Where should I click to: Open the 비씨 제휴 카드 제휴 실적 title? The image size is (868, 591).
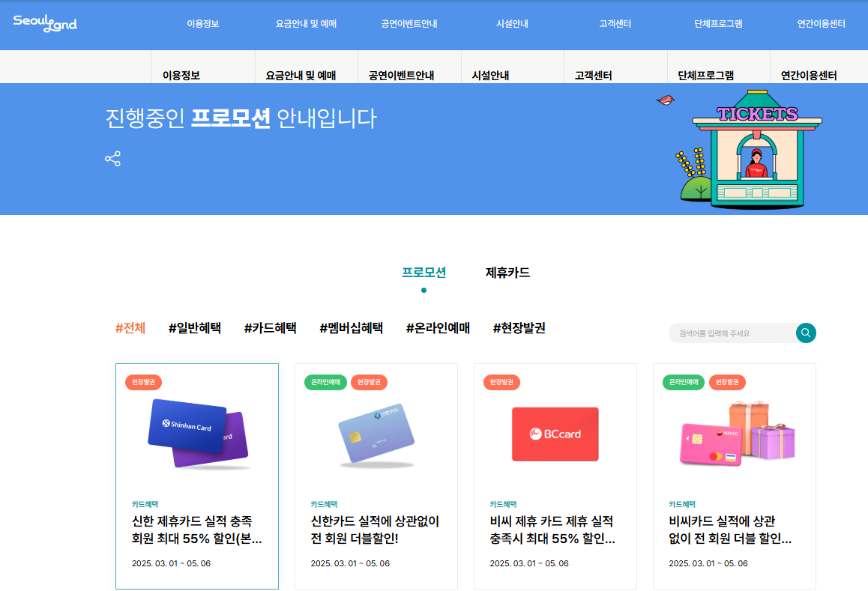(x=552, y=530)
